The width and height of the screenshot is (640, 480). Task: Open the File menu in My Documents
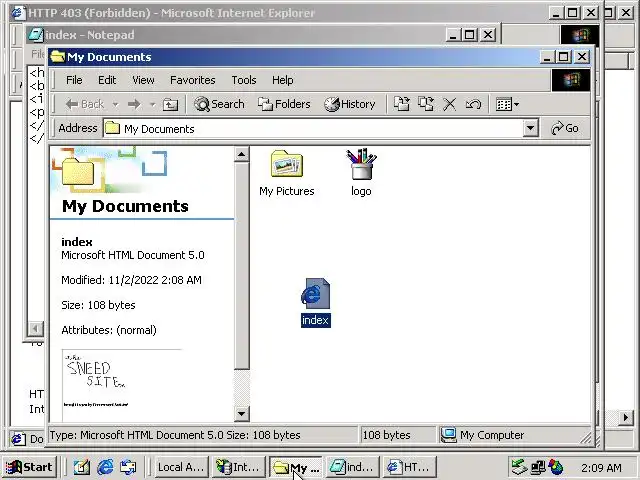tap(74, 80)
